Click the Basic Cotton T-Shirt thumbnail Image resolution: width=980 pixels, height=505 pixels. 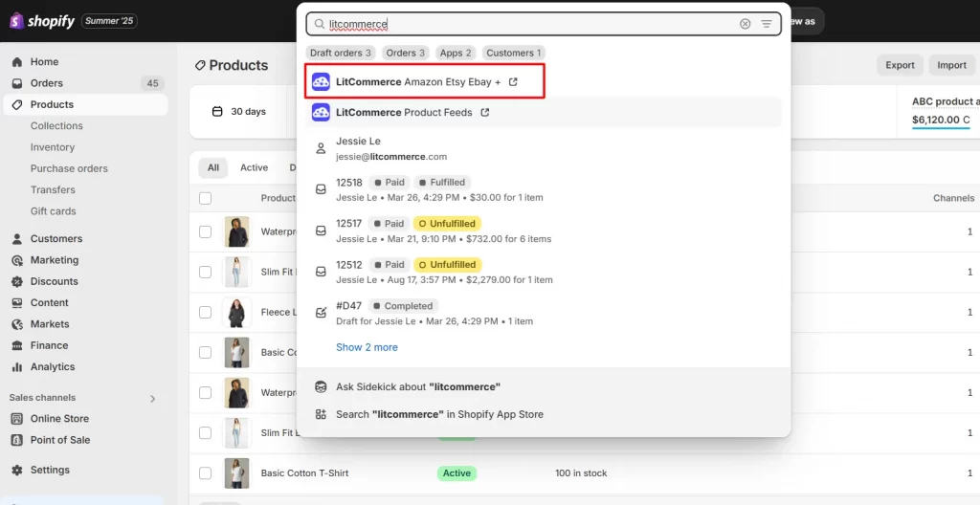(237, 473)
